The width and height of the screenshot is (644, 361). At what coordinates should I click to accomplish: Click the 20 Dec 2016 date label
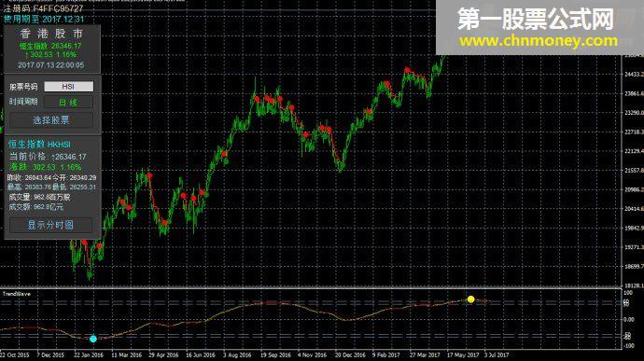point(350,354)
